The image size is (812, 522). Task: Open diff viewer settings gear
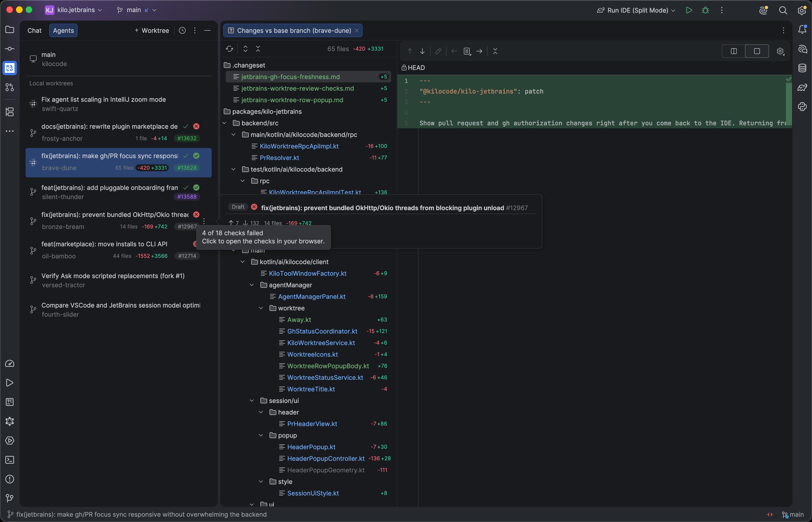point(780,51)
